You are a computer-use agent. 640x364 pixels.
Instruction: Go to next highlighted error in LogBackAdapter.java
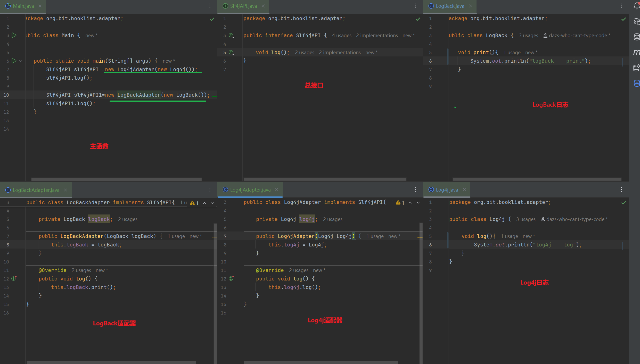(x=212, y=203)
